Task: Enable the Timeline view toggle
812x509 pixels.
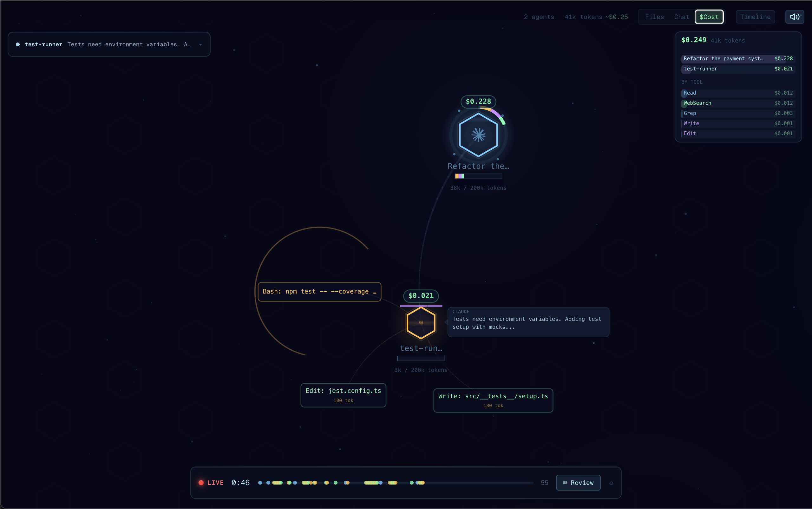Action: [x=755, y=17]
